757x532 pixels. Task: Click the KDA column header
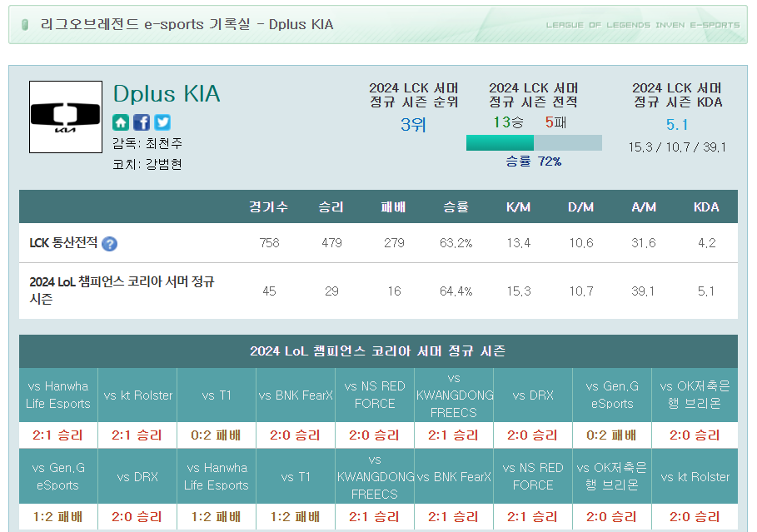click(x=706, y=207)
